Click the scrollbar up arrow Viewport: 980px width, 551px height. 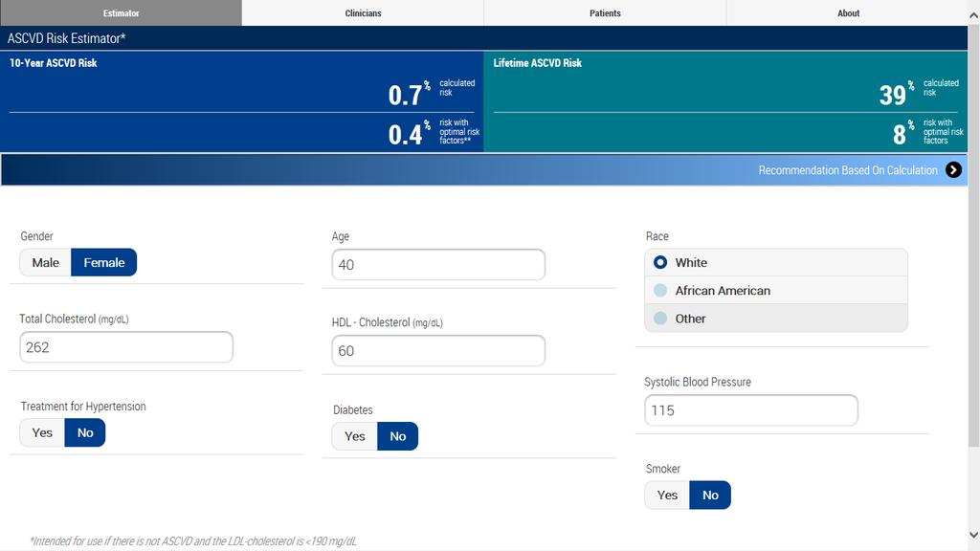[973, 16]
